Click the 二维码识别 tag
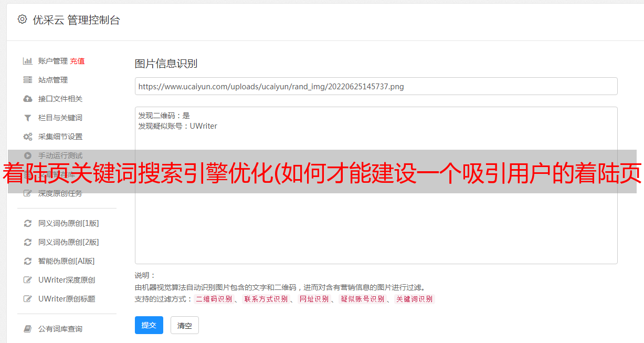The width and height of the screenshot is (644, 343). (x=214, y=299)
